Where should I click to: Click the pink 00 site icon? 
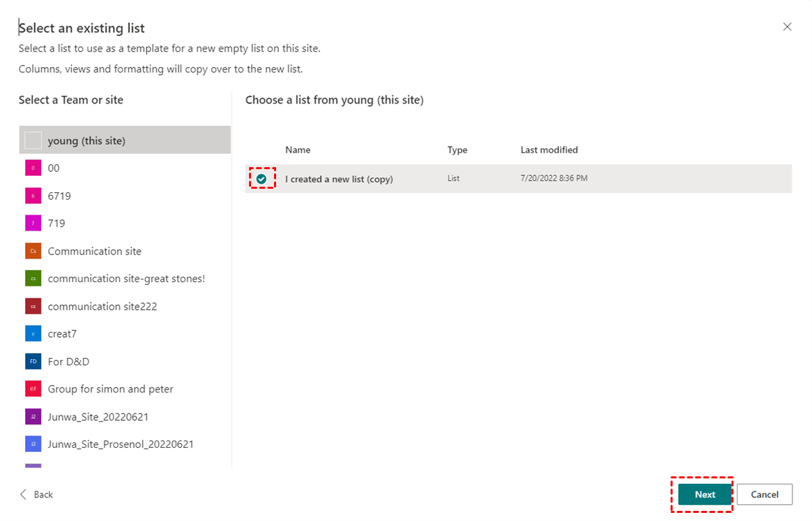(x=33, y=168)
